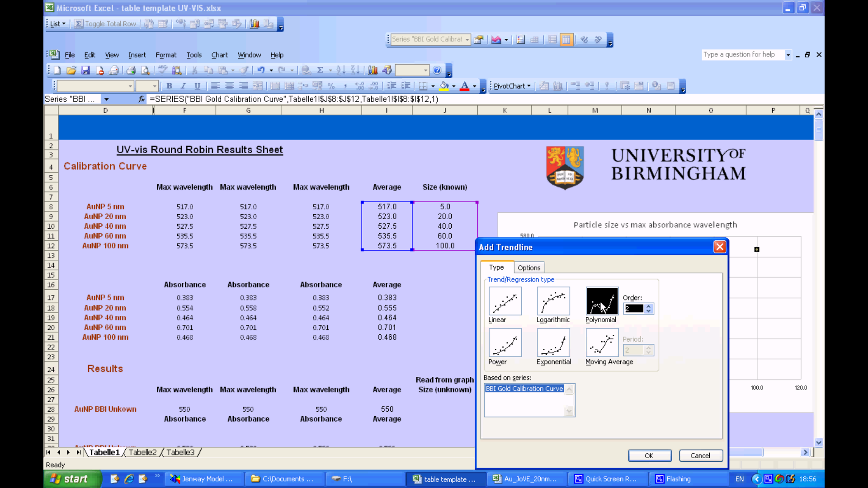The image size is (868, 488).
Task: Expand the Name Box dropdown arrow
Action: (x=106, y=99)
